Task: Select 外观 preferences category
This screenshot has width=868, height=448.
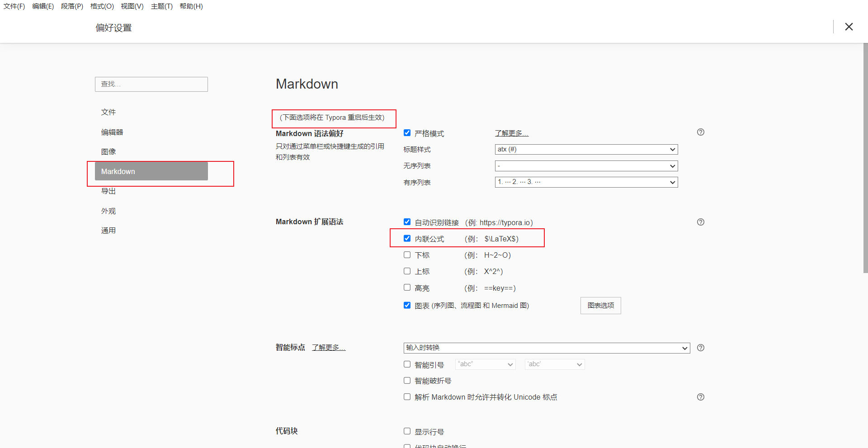Action: click(151, 211)
